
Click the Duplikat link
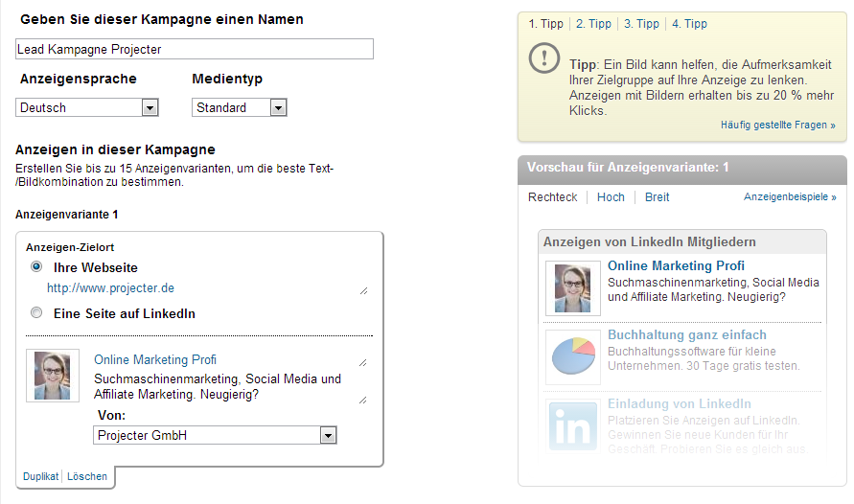41,476
